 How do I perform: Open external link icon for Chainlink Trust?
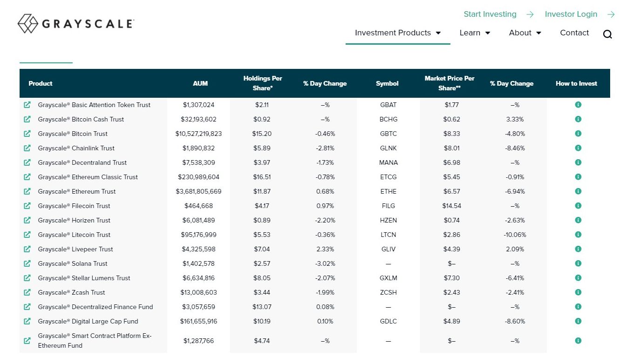click(x=27, y=148)
